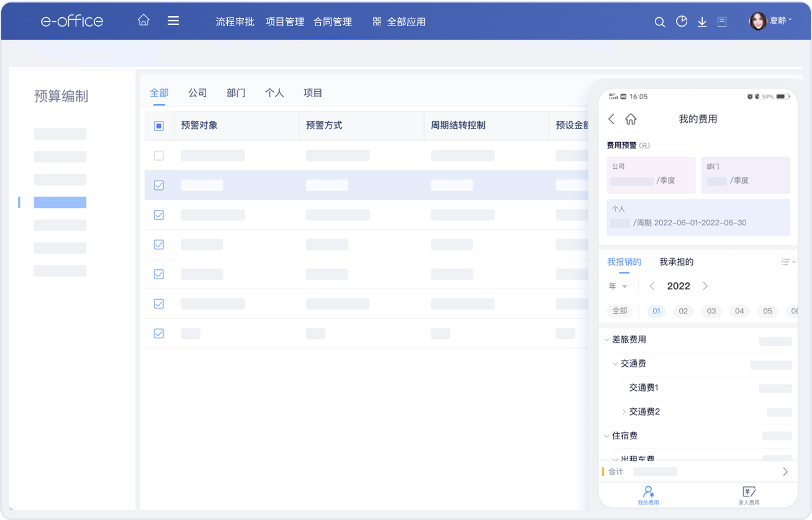This screenshot has height=520, width=812.
Task: Toggle the select-all checkbox in table header
Action: (158, 126)
